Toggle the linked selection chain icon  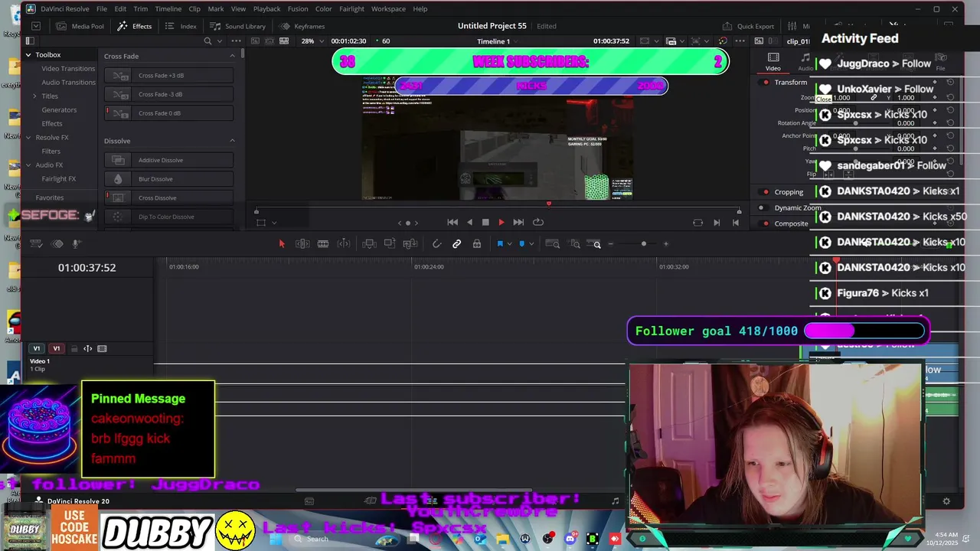tap(456, 244)
